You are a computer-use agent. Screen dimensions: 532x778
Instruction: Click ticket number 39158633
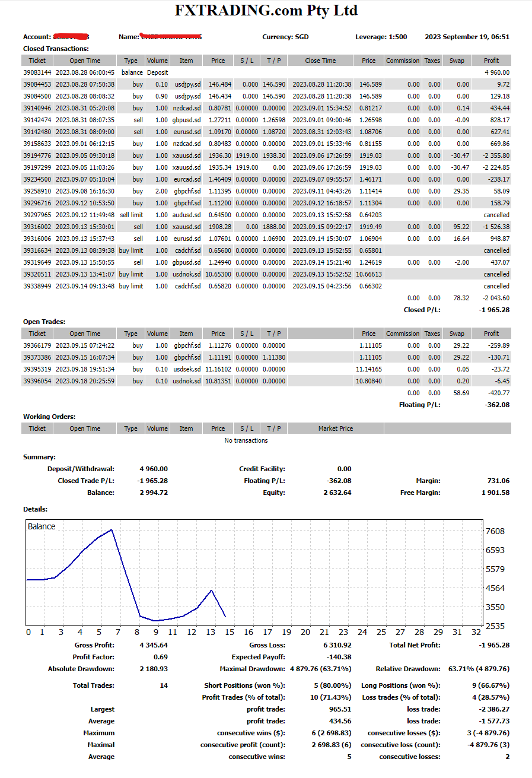pyautogui.click(x=37, y=144)
